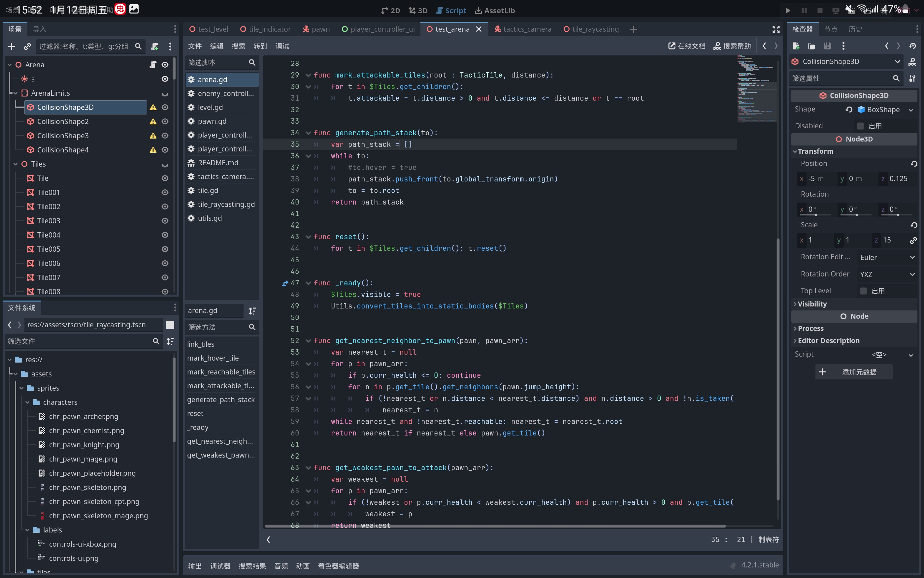Toggle script panel with bottom-left chevron
Viewport: 924px width, 578px height.
(268, 540)
